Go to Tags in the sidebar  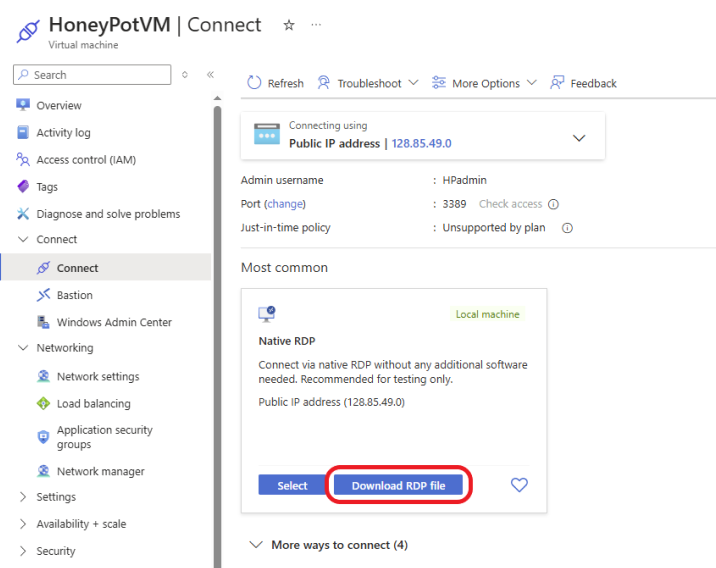(x=47, y=187)
